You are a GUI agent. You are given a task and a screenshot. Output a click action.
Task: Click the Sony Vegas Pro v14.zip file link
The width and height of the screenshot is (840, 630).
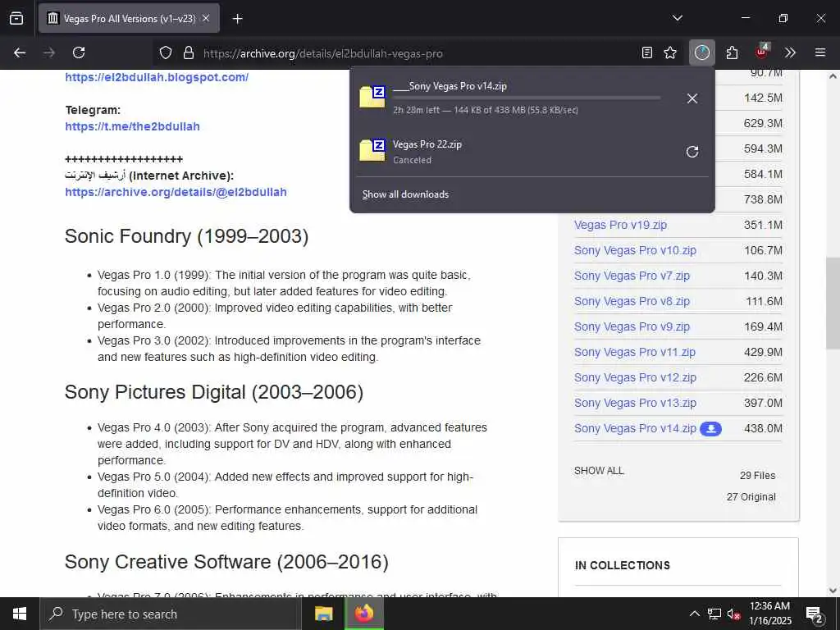pos(636,428)
